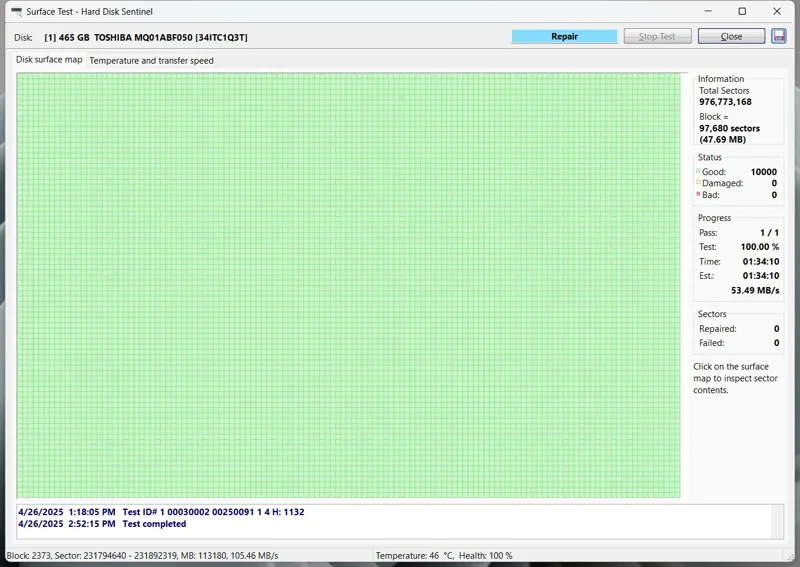800x567 pixels.
Task: Click the Hard Disk Sentinel title bar icon
Action: pyautogui.click(x=16, y=12)
